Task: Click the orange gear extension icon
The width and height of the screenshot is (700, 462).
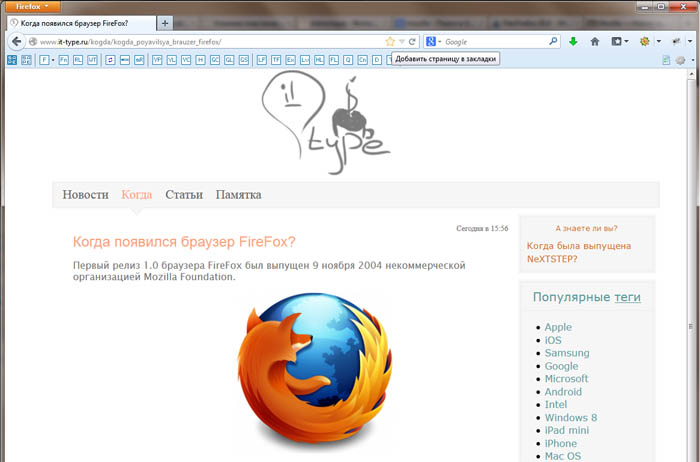Action: click(x=645, y=42)
